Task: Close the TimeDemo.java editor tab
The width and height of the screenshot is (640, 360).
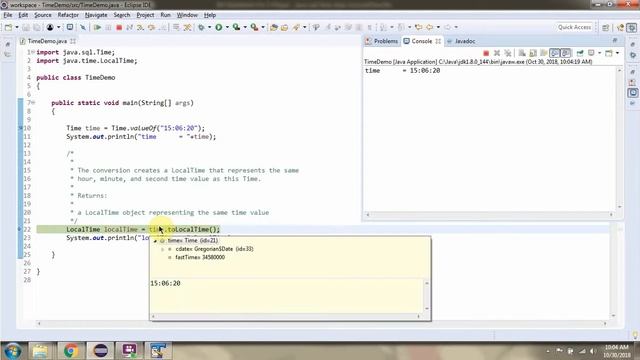Action: 73,41
